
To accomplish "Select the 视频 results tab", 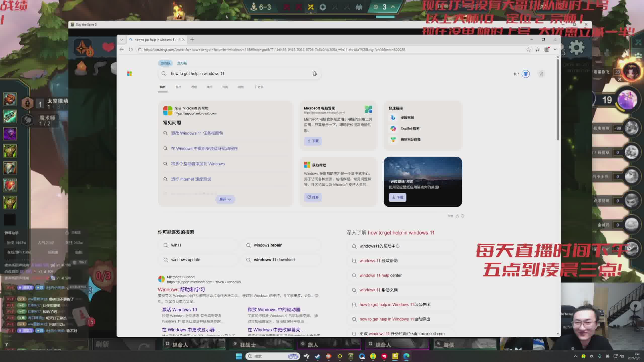I will (194, 87).
